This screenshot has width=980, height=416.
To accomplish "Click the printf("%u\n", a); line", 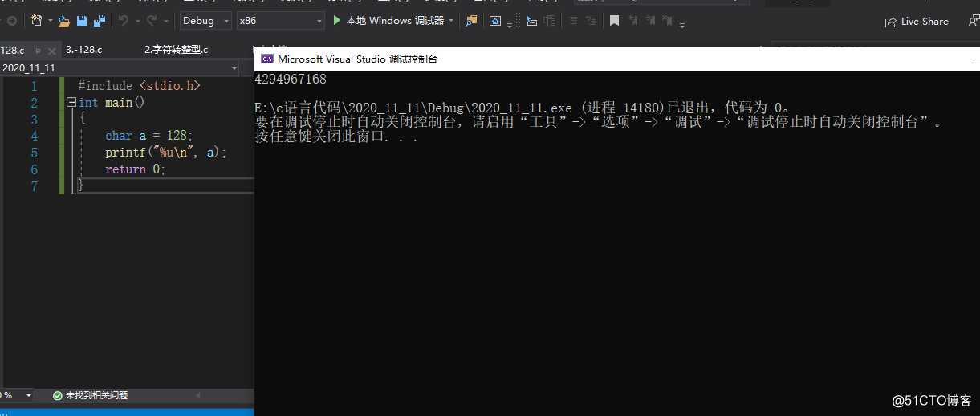I will [x=166, y=153].
